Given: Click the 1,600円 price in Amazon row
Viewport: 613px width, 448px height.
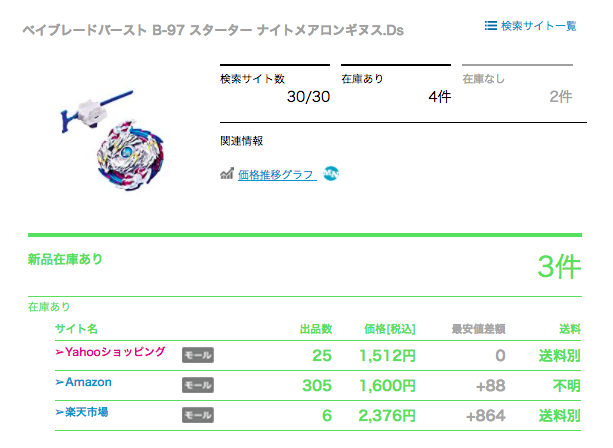Looking at the screenshot, I should click(x=387, y=386).
